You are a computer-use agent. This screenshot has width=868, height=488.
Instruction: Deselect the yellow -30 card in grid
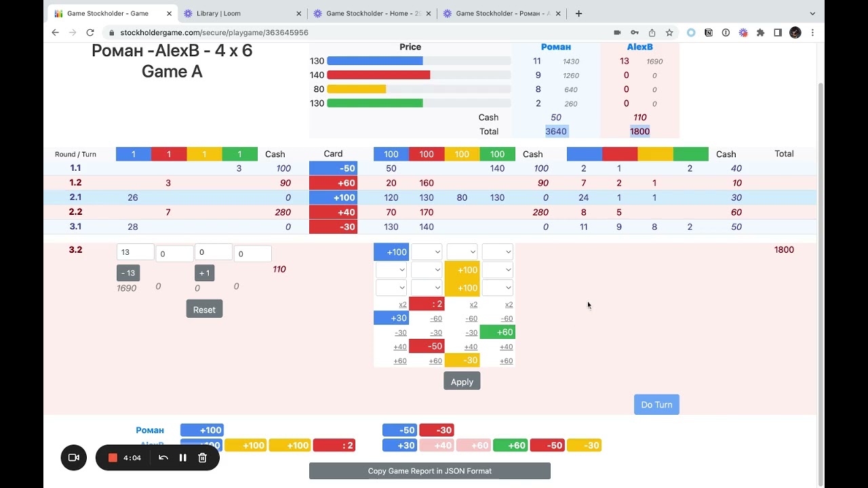click(x=462, y=361)
